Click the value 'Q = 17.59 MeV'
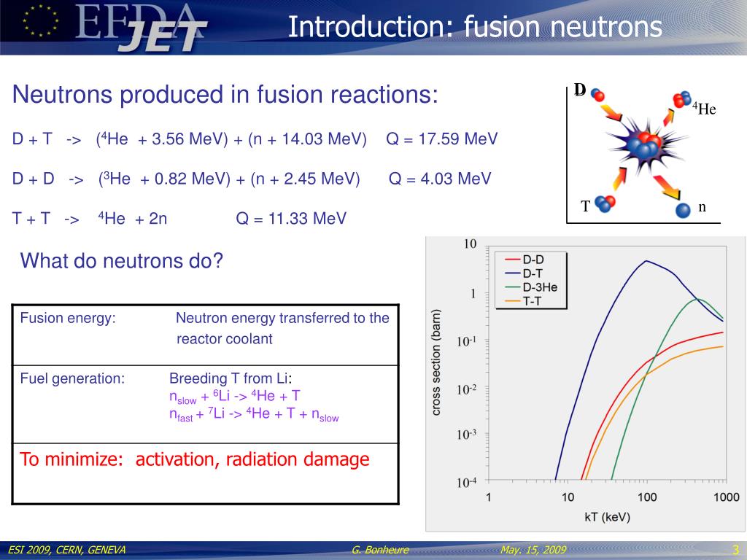 coord(441,139)
